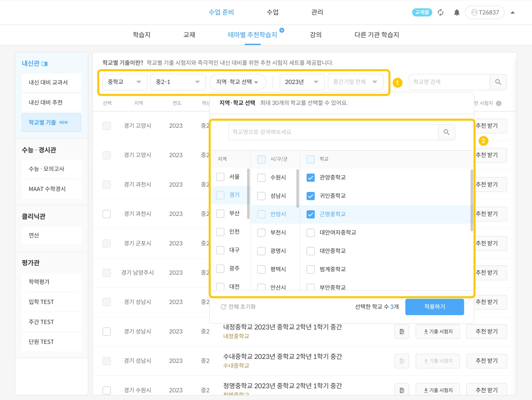Preview the 내정중학교 exam document icon

(x=402, y=332)
